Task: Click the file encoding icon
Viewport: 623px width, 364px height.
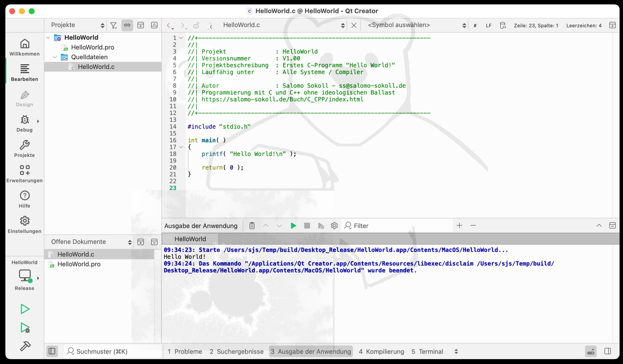Action: pos(503,25)
